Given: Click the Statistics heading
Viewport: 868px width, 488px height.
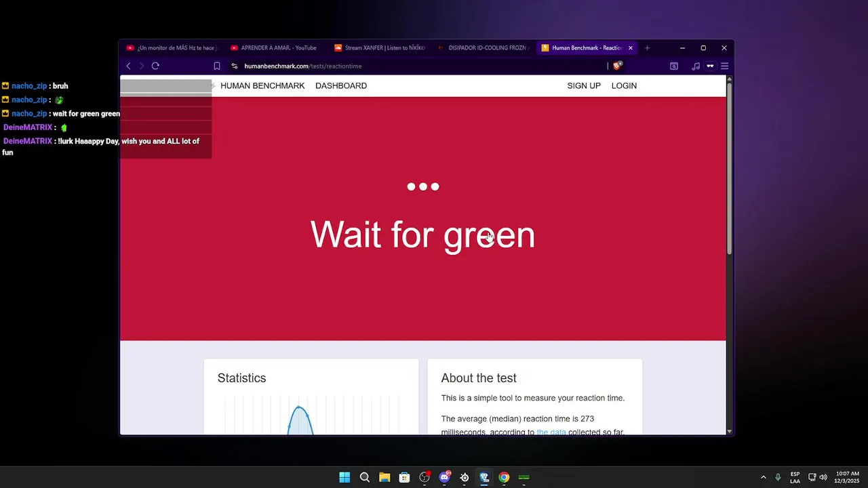Looking at the screenshot, I should (x=241, y=378).
